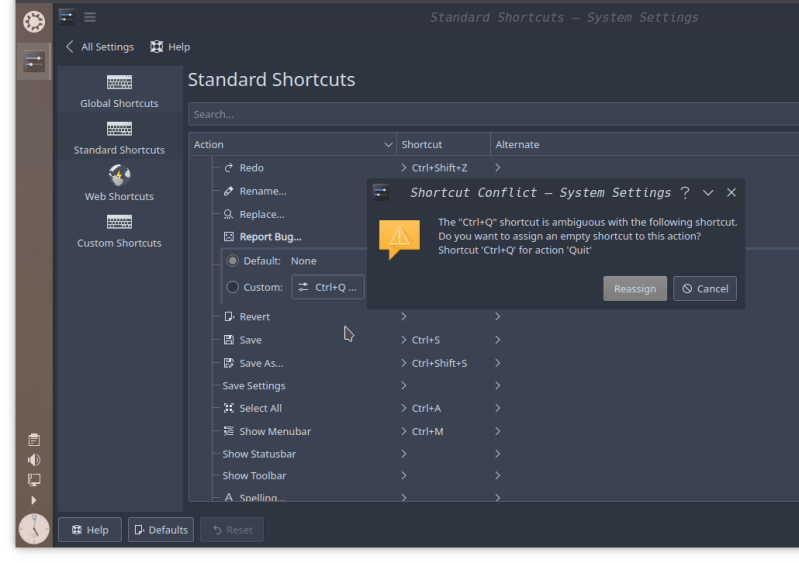
Task: Click the Rename pencil icon
Action: (229, 191)
